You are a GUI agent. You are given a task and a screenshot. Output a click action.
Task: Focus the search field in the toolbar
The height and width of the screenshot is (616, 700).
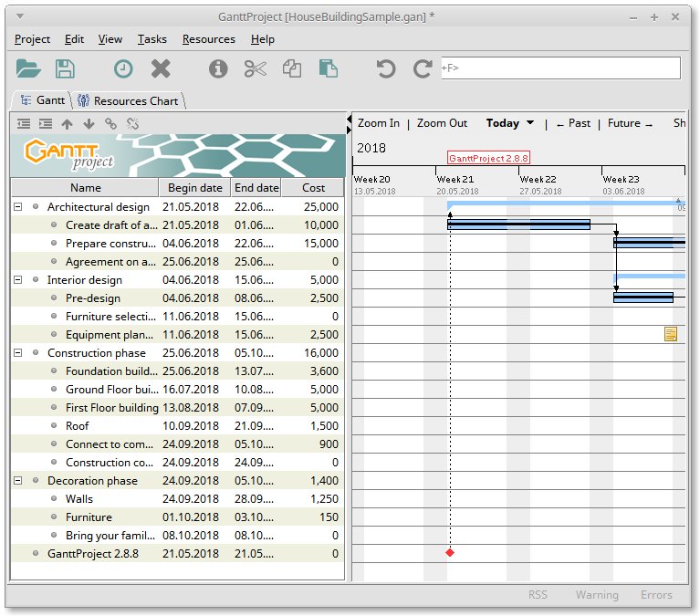click(x=560, y=68)
